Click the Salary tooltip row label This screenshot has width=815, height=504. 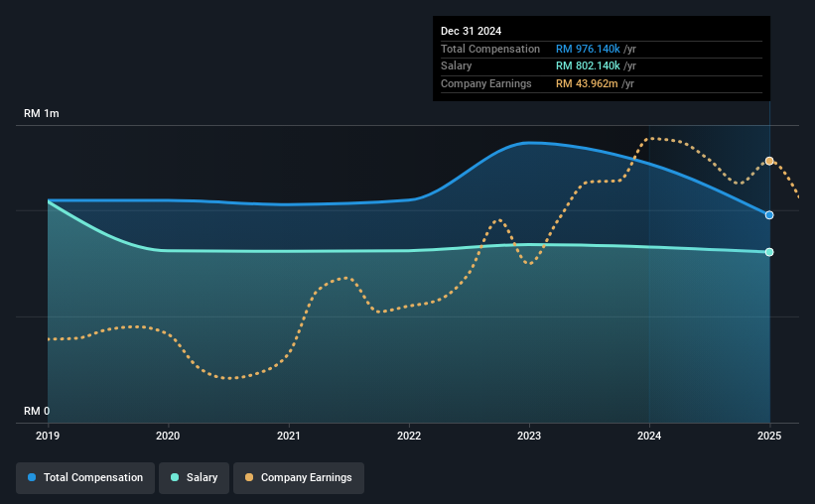pyautogui.click(x=457, y=66)
